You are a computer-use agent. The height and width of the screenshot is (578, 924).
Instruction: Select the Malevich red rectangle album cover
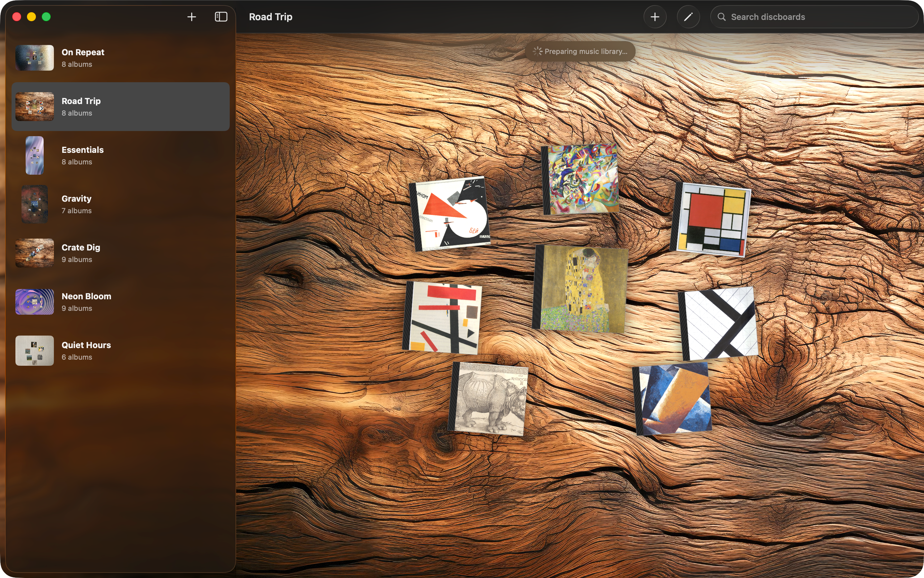coord(442,318)
